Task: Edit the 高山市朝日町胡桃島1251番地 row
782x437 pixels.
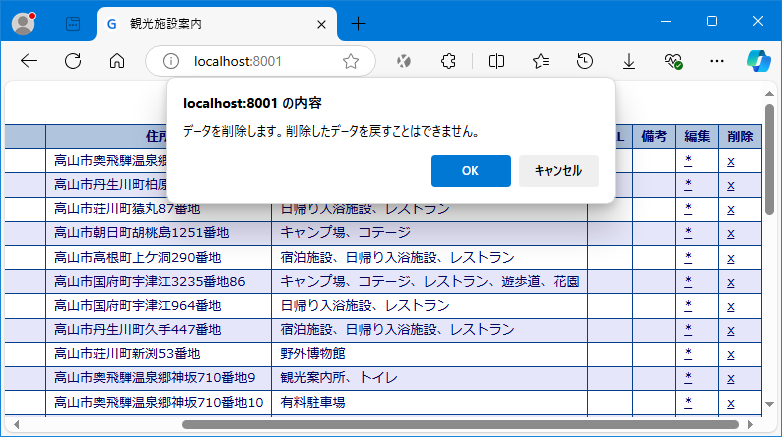Action: pos(688,232)
